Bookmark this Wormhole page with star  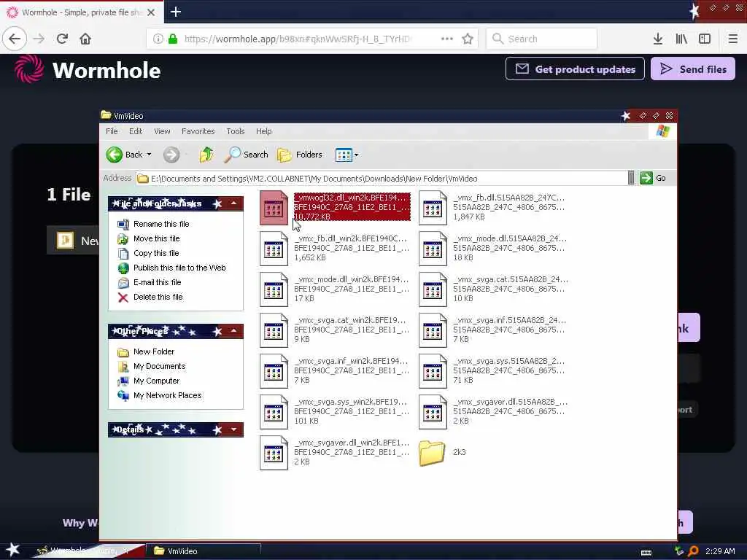tap(468, 39)
